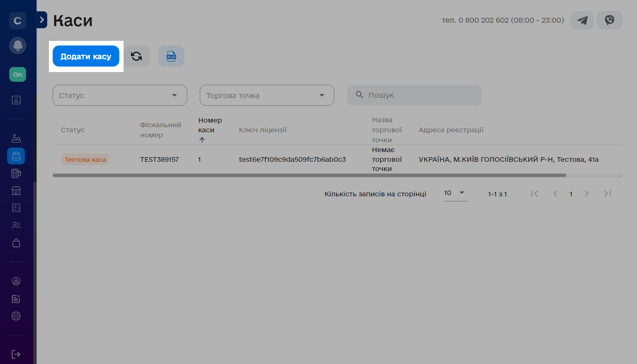637x364 pixels.
Task: Click the Тестова каса status badge
Action: tap(85, 159)
